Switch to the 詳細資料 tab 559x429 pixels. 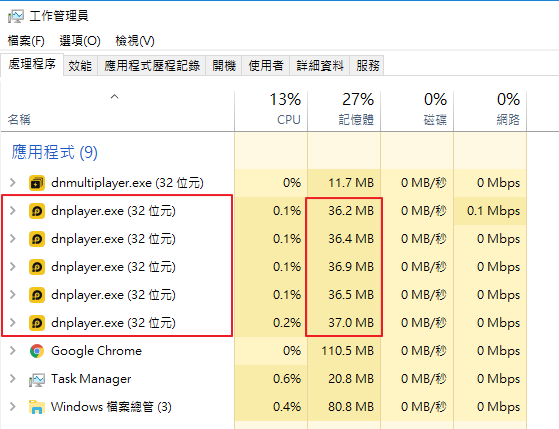320,66
